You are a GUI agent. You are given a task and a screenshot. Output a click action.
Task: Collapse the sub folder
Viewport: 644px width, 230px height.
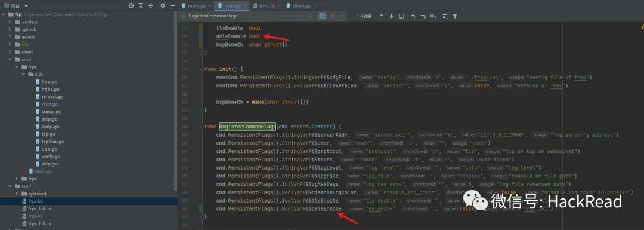pyautogui.click(x=23, y=75)
